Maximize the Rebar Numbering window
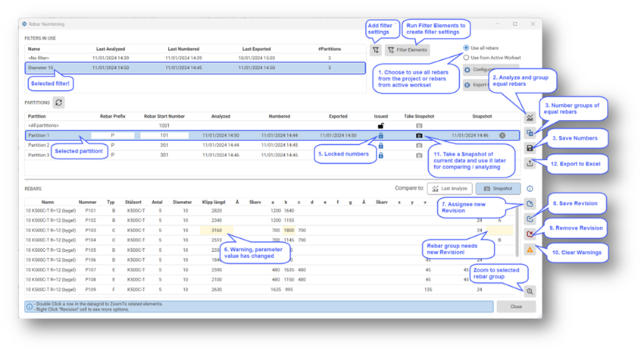 click(515, 24)
